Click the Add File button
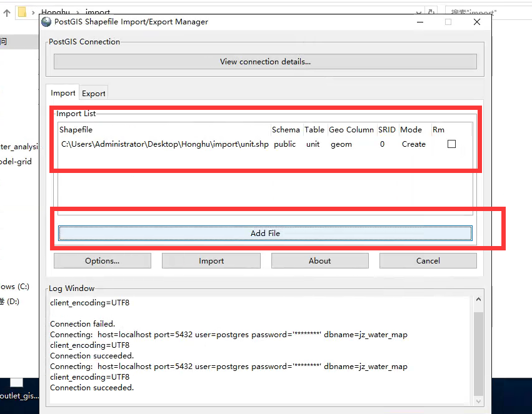The height and width of the screenshot is (414, 532). [x=265, y=233]
